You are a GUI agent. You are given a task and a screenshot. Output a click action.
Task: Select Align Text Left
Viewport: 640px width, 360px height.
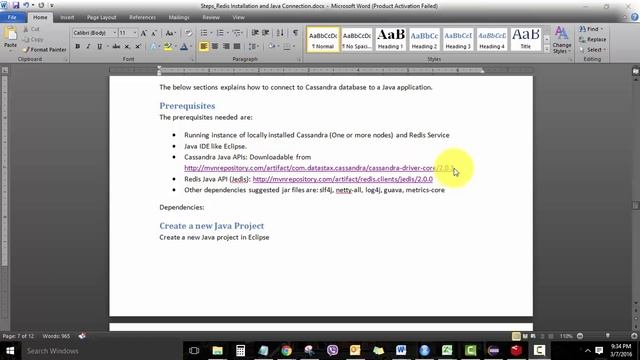(204, 47)
